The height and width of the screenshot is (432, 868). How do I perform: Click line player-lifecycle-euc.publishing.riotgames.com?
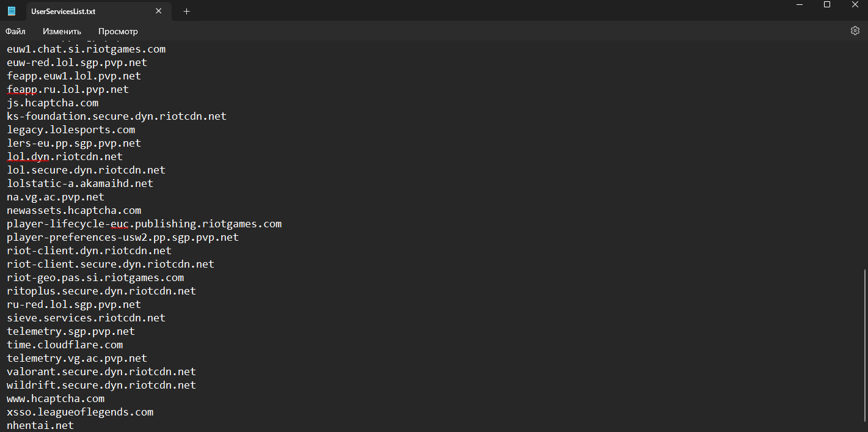click(144, 224)
